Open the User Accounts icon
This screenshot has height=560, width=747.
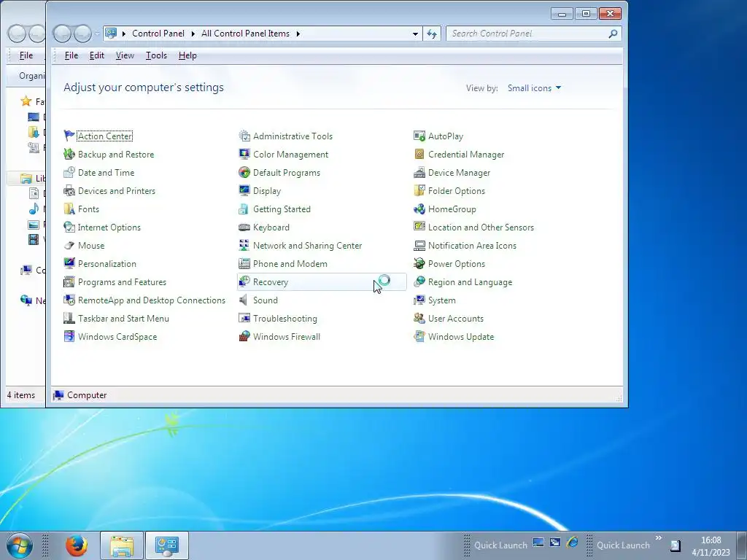(x=419, y=319)
